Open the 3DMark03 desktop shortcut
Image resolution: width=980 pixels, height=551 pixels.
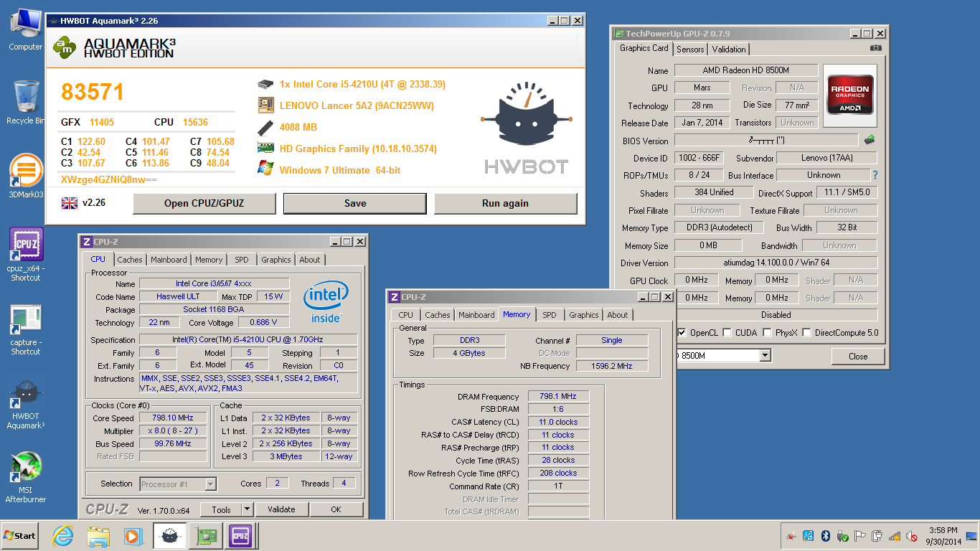click(x=25, y=176)
